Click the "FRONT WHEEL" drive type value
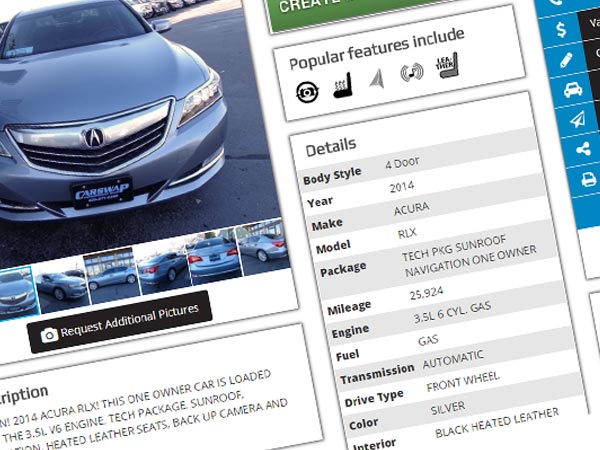The image size is (600, 450). click(463, 382)
